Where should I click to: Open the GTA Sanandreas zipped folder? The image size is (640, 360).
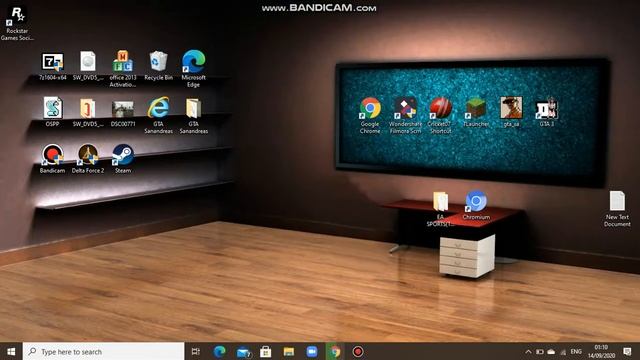[194, 116]
